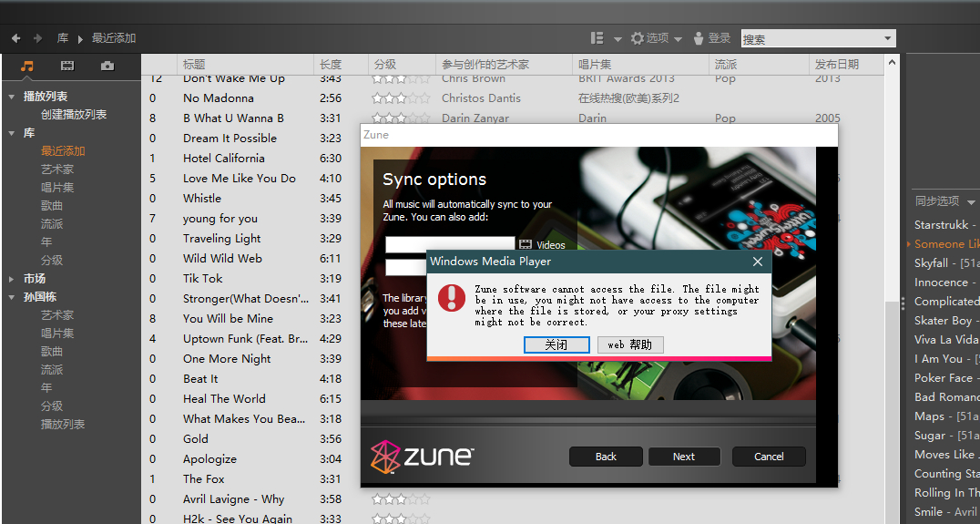Select Starstrukk in the sync list
Image resolution: width=980 pixels, height=524 pixels.
945,224
